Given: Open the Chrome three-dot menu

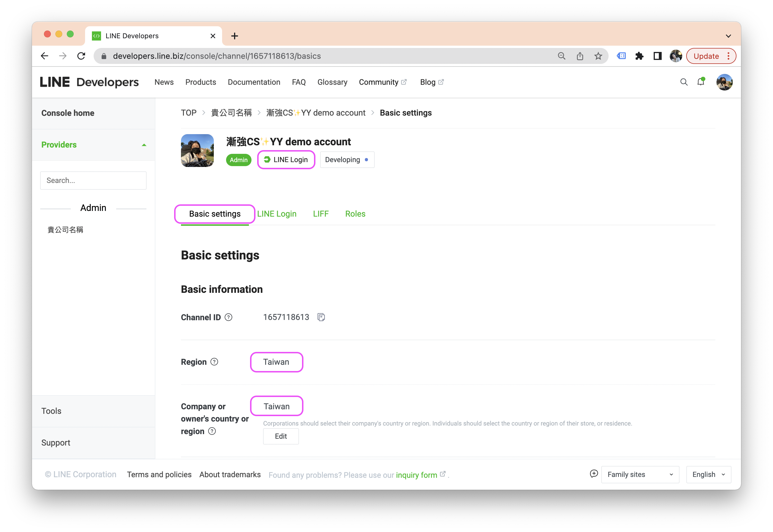Looking at the screenshot, I should 728,56.
